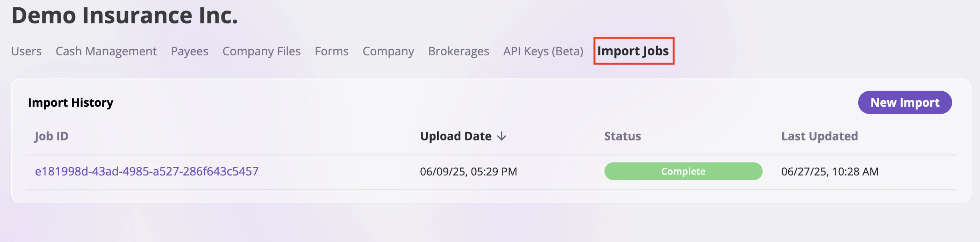This screenshot has height=242, width=980.
Task: Click the green Complete status badge
Action: click(x=683, y=171)
